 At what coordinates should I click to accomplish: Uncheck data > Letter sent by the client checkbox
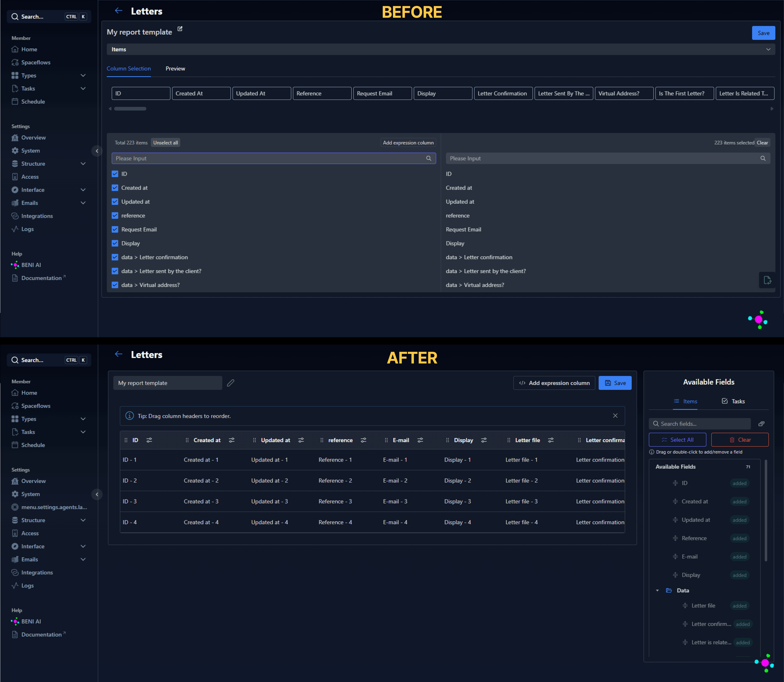(115, 271)
